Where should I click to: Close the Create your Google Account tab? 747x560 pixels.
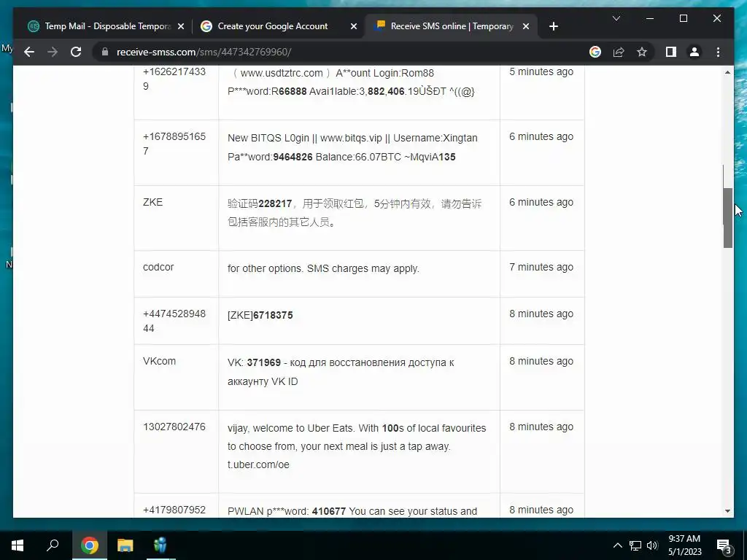point(354,26)
